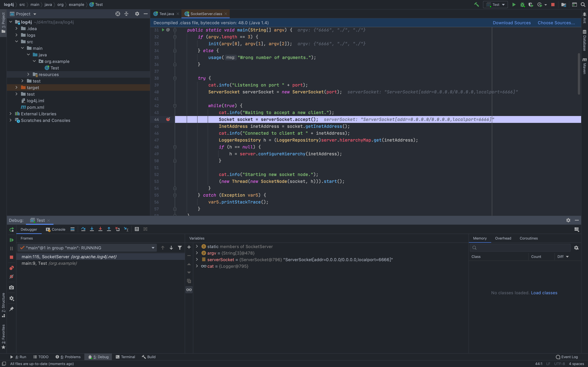Open View Breakpoints in debug sidebar

(x=11, y=268)
